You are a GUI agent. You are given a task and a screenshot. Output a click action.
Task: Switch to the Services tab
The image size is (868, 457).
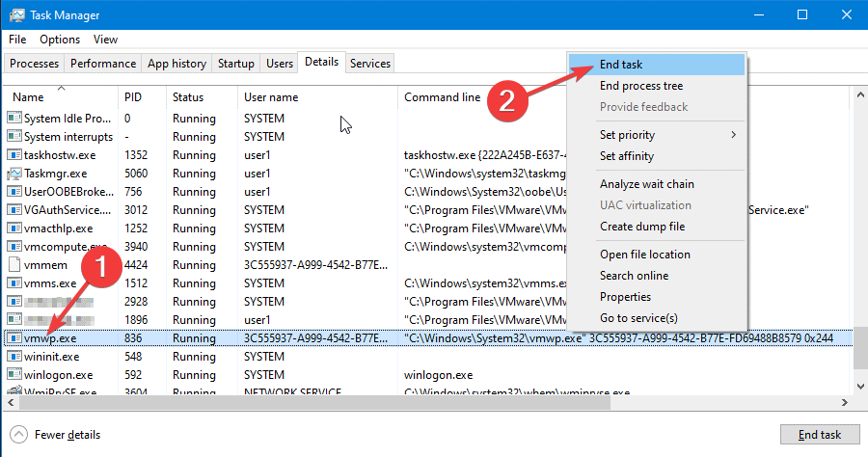coord(369,63)
